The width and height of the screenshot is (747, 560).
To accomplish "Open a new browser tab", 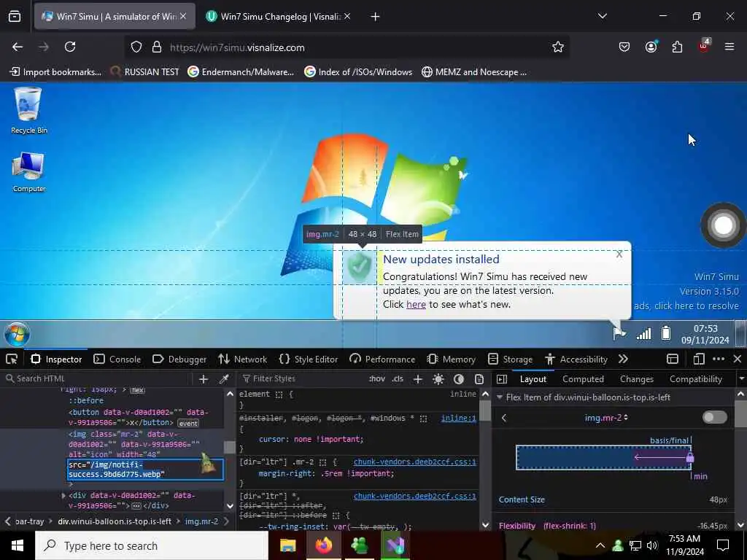I will coord(376,17).
